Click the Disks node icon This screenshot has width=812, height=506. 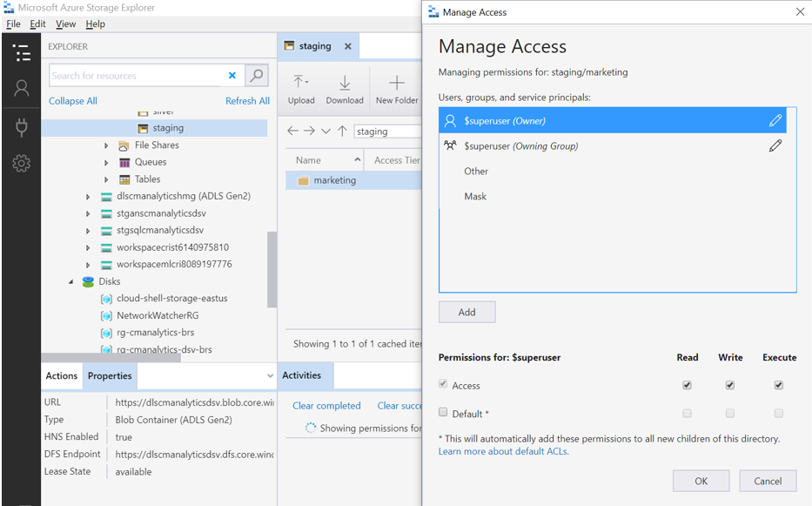click(x=88, y=281)
